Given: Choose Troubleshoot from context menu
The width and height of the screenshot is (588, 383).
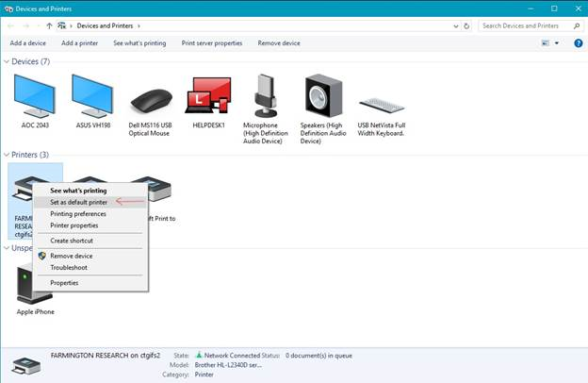Looking at the screenshot, I should click(x=69, y=267).
